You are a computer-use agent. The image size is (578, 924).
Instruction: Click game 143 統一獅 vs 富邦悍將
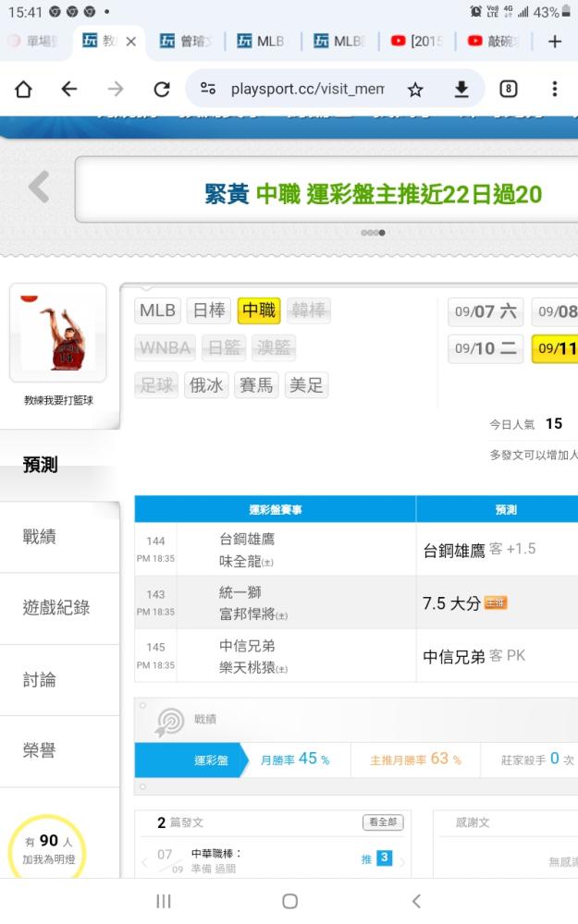pos(275,602)
